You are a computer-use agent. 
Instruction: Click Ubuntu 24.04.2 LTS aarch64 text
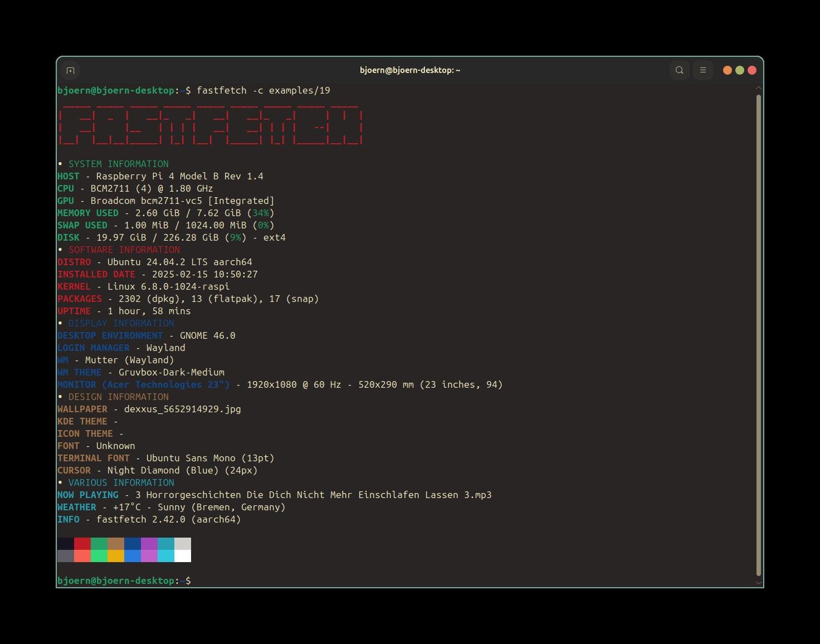pos(180,262)
